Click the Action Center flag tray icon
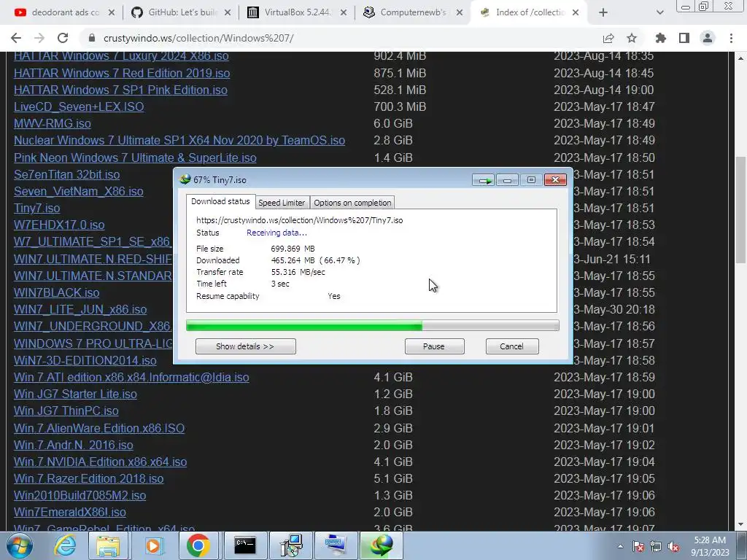 638,546
